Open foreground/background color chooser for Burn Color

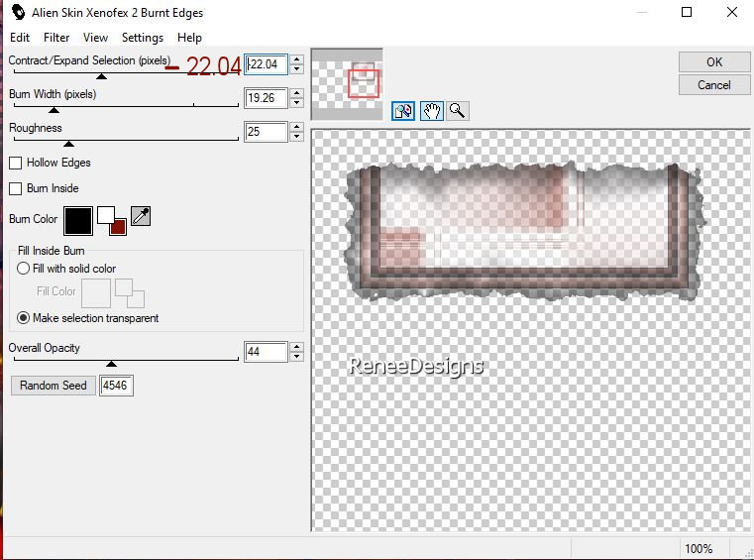tap(112, 221)
